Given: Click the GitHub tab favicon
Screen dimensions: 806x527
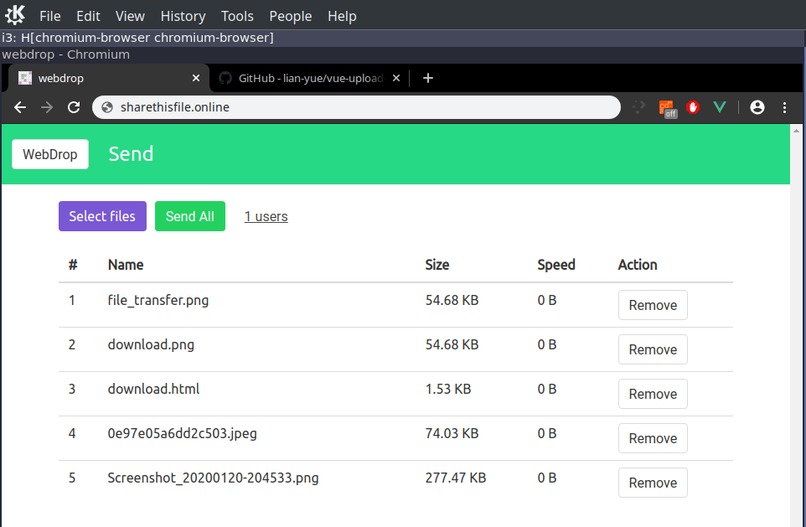Looking at the screenshot, I should tap(225, 78).
